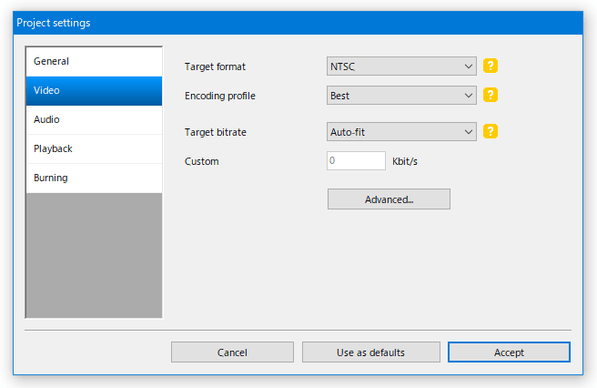Accept the project settings
The height and width of the screenshot is (388, 597).
pyautogui.click(x=509, y=352)
